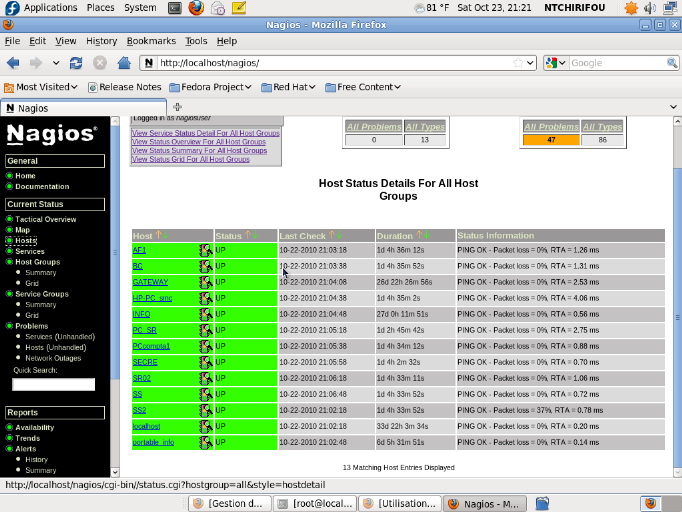Open the Most Visited bookmarks dropdown
The image size is (682, 512).
point(41,87)
